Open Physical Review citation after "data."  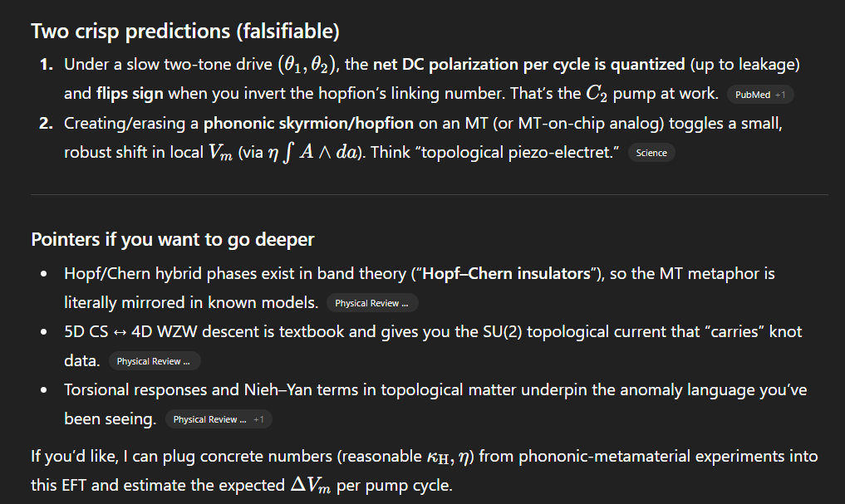click(x=154, y=361)
